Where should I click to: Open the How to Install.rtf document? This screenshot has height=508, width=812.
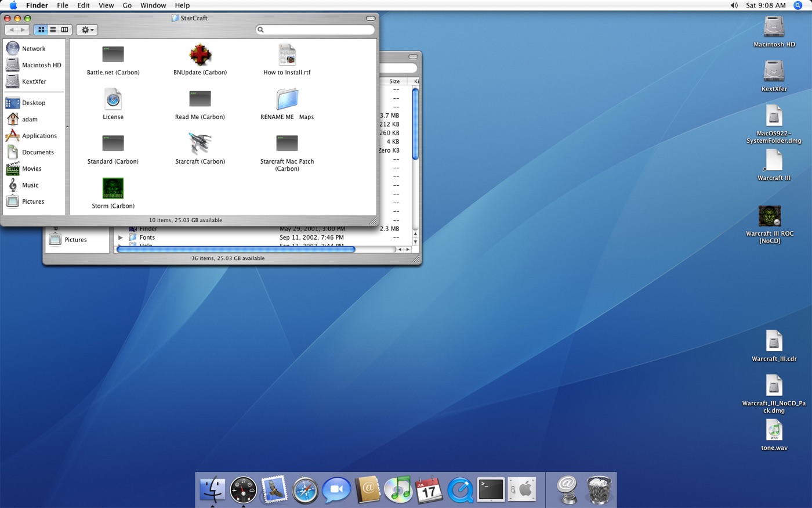tap(287, 55)
